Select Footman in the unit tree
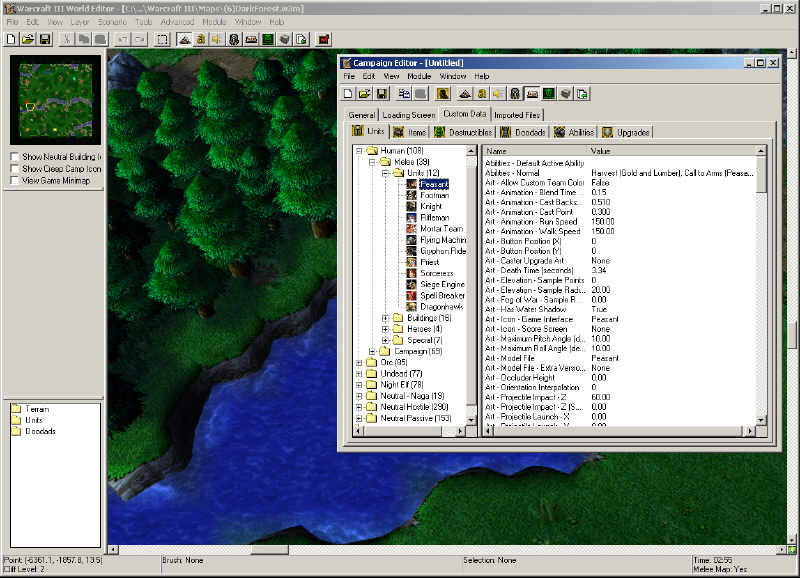Viewport: 800px width, 578px height. point(434,195)
